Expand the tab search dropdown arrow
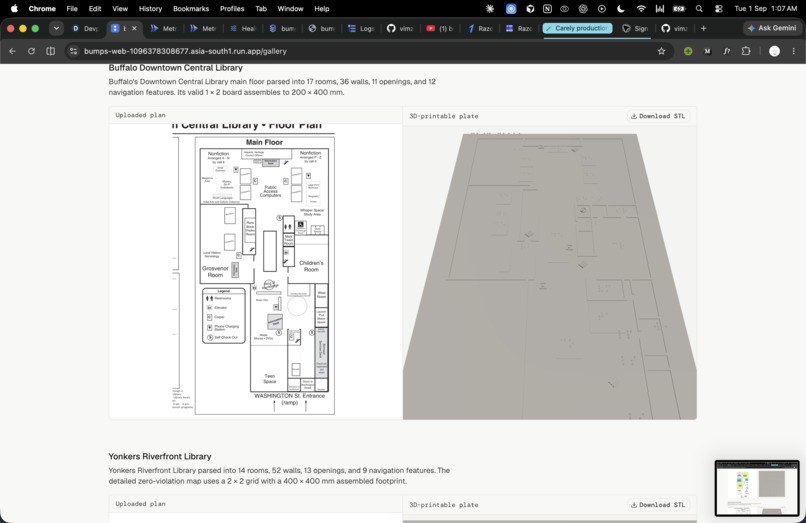This screenshot has width=806, height=523. (x=56, y=28)
